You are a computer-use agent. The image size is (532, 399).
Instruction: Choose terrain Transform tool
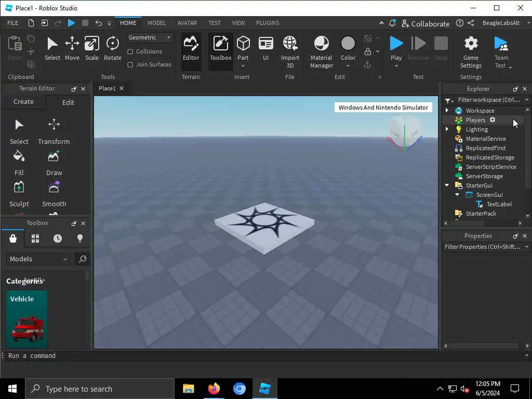tap(54, 131)
